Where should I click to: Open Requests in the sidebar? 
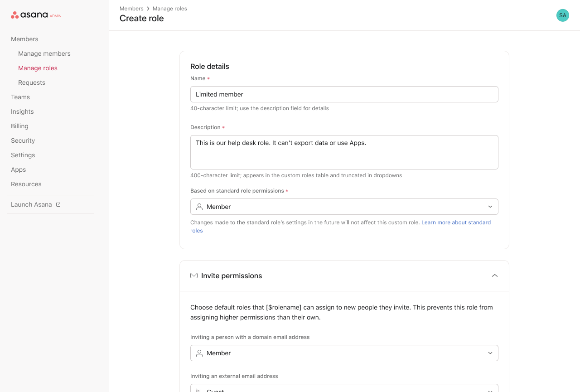tap(32, 82)
